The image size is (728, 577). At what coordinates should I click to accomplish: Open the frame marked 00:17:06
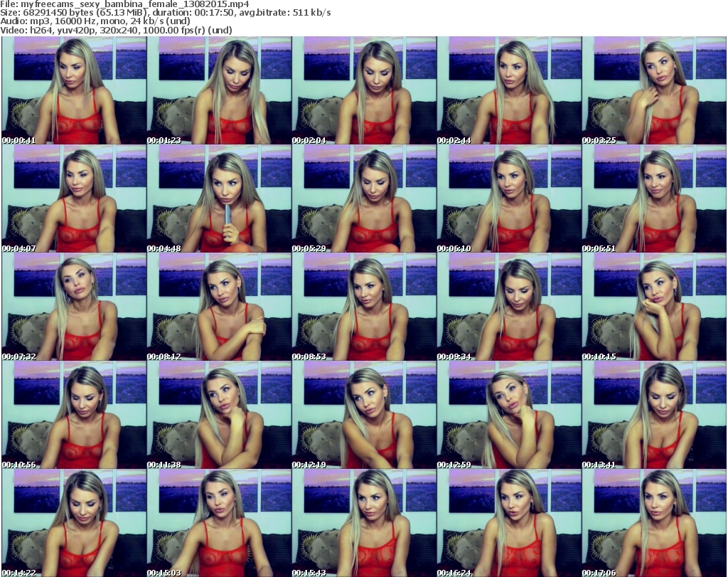(654, 523)
